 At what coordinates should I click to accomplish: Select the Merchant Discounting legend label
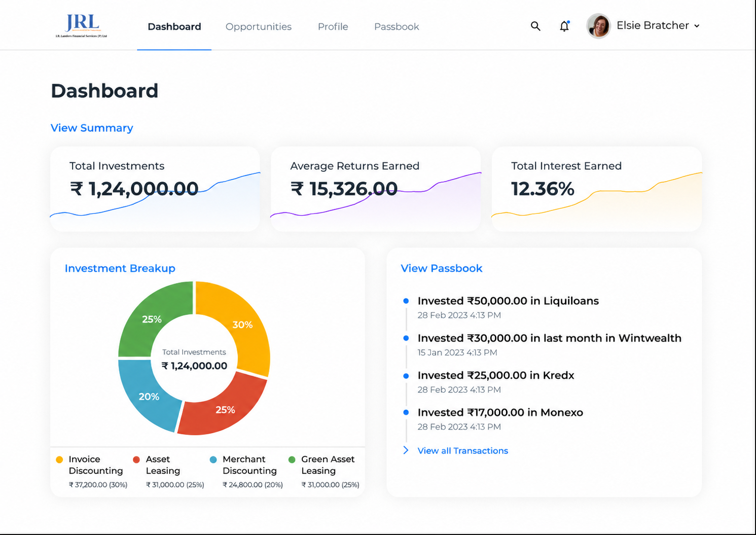click(x=249, y=465)
